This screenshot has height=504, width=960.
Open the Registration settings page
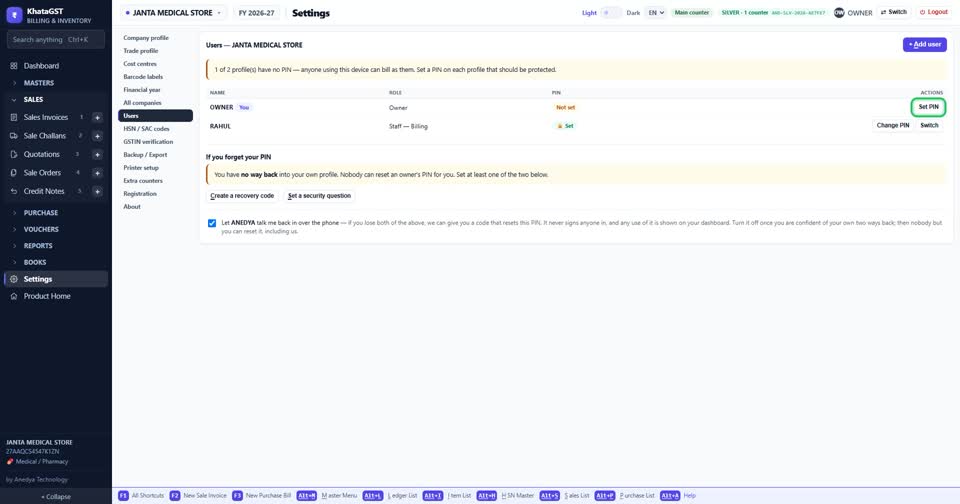[x=155, y=194]
